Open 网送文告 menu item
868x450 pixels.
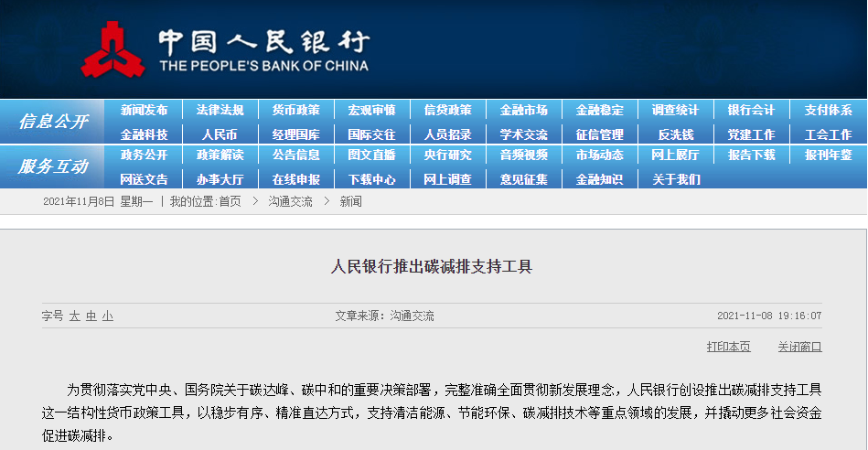click(x=144, y=179)
